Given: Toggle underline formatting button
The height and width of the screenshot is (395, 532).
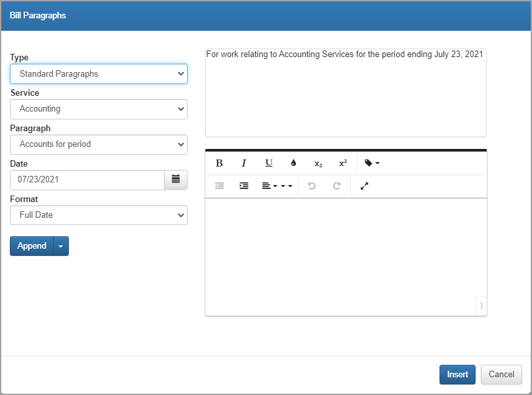Looking at the screenshot, I should 269,163.
